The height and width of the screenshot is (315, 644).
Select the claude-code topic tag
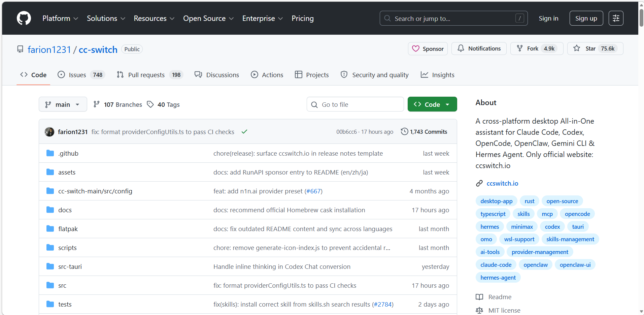(x=496, y=265)
